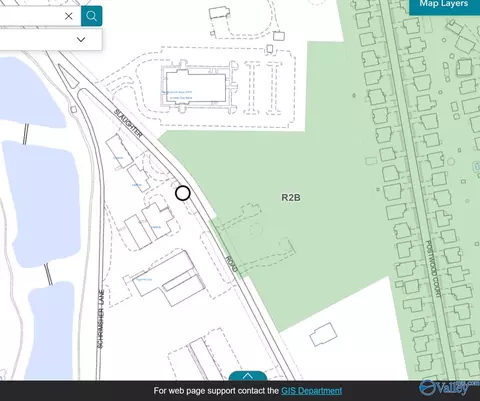Click the small triangular traffic island at the road fork
Image resolution: width=480 pixels, height=401 pixels.
[x=68, y=76]
